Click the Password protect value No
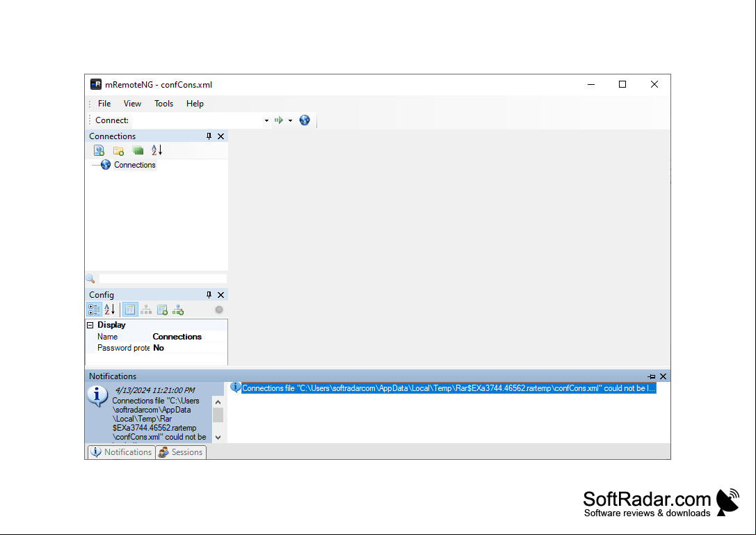The width and height of the screenshot is (756, 535). 159,348
